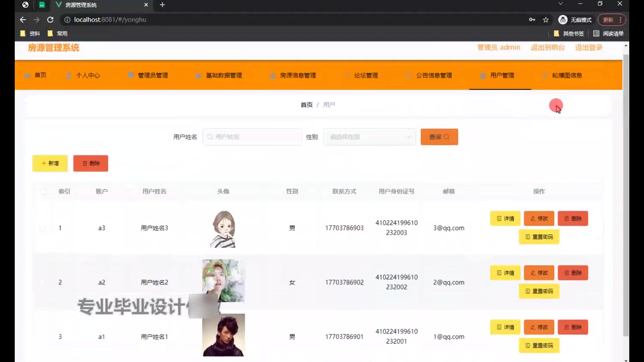Image resolution: width=644 pixels, height=362 pixels.
Task: Click 删除 for user a3
Action: [573, 219]
